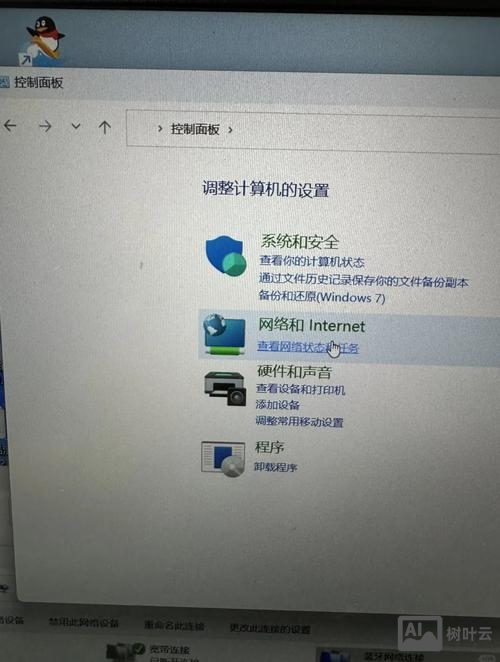Go forward using the right arrow
This screenshot has height=662, width=500.
[45, 126]
